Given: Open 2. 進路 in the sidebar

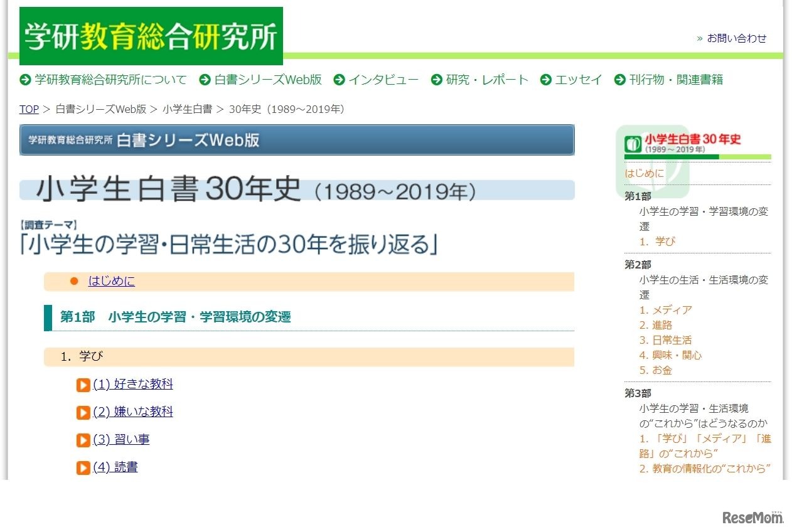Looking at the screenshot, I should click(656, 325).
